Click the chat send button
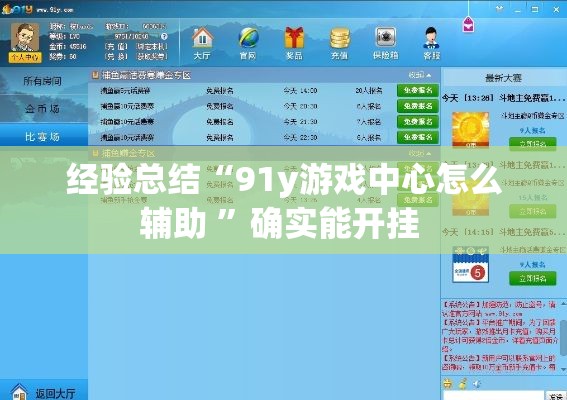 point(555,396)
